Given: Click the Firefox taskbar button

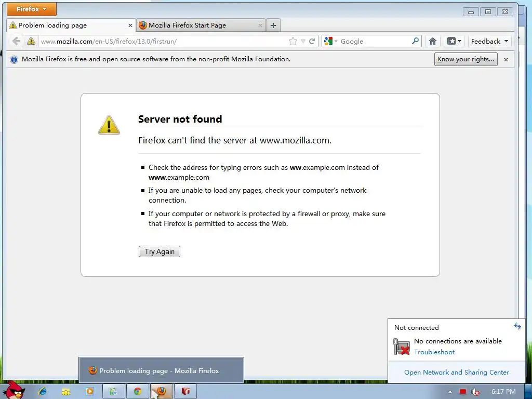Looking at the screenshot, I should [x=162, y=391].
